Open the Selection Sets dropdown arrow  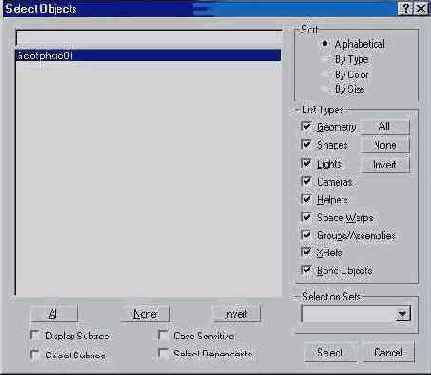pos(403,314)
